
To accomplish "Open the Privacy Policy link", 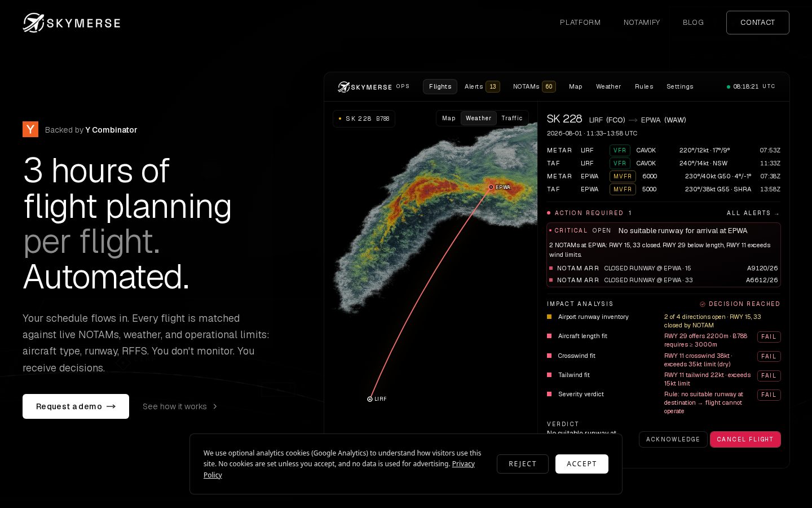I will [463, 464].
